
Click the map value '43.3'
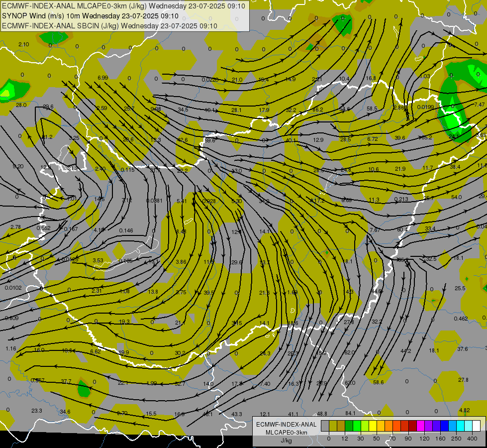pos(237,414)
